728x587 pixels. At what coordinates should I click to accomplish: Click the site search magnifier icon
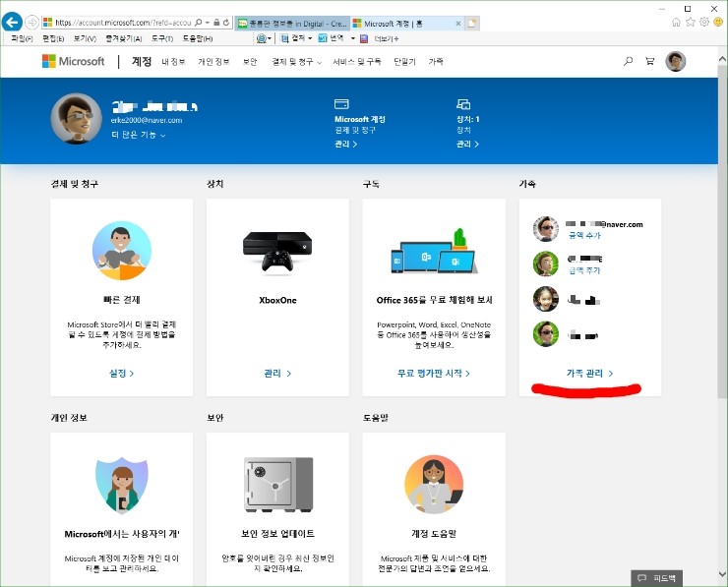(x=628, y=61)
